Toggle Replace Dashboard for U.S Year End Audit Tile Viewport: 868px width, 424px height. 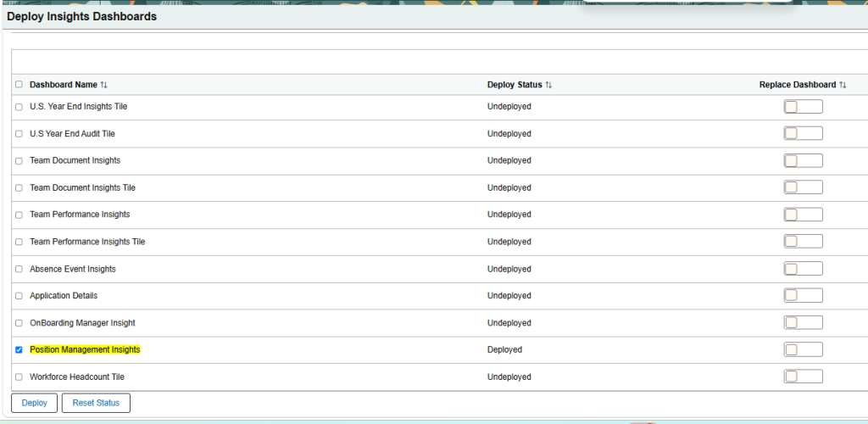[804, 133]
